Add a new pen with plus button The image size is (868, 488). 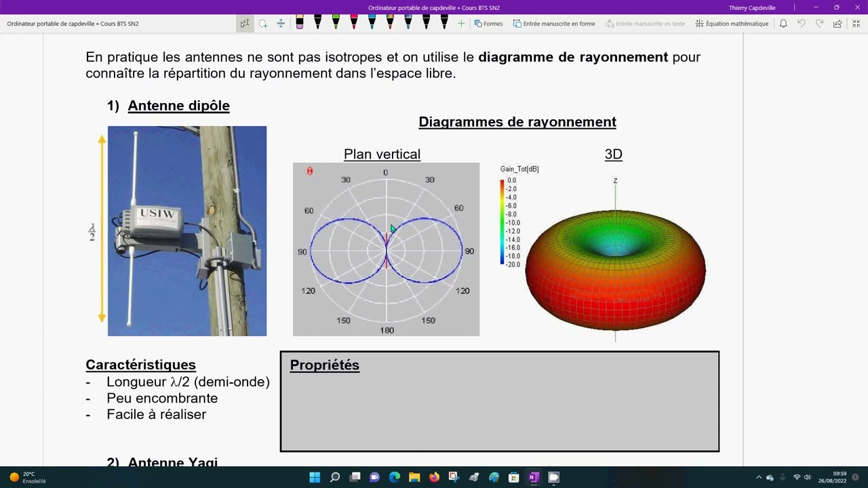[461, 23]
